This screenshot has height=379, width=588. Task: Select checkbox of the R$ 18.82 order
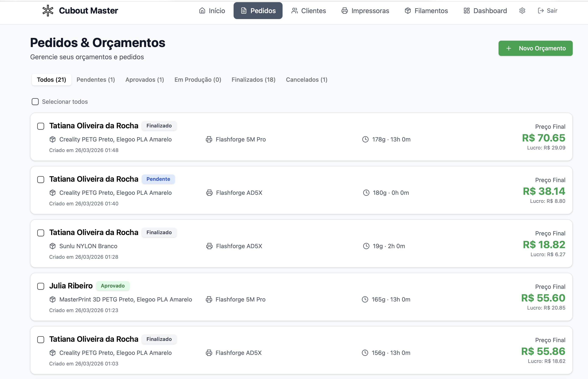(41, 233)
